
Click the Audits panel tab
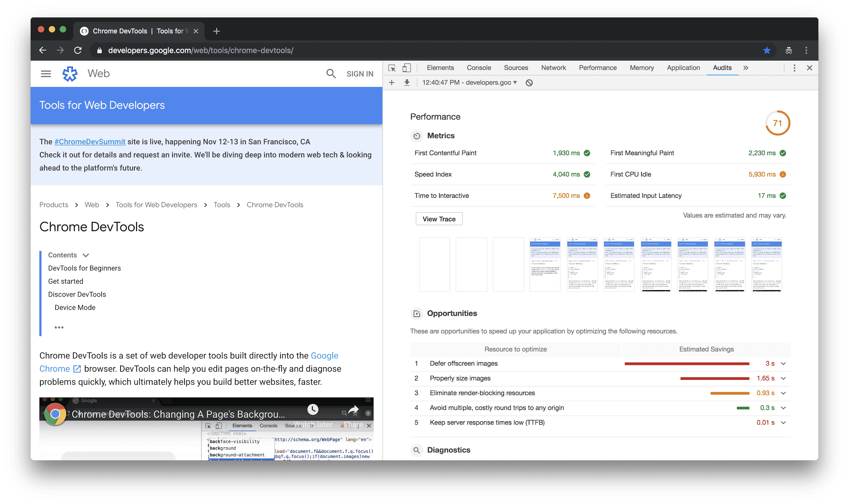click(721, 67)
